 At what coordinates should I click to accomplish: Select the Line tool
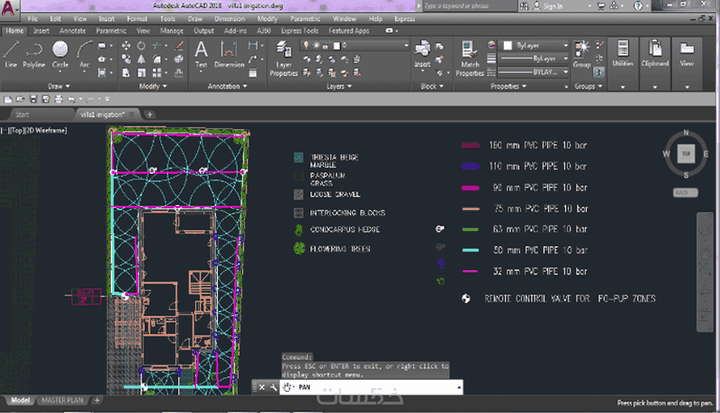click(x=11, y=54)
